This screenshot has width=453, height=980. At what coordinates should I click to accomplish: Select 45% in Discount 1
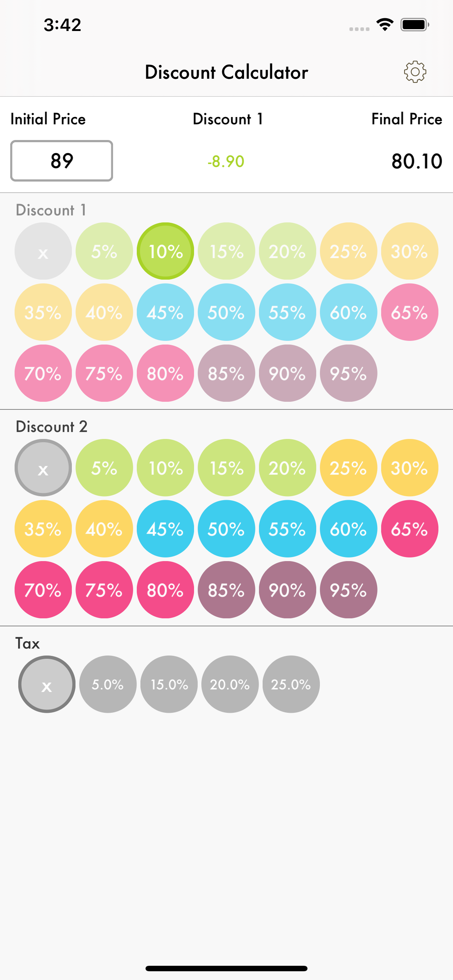click(165, 313)
